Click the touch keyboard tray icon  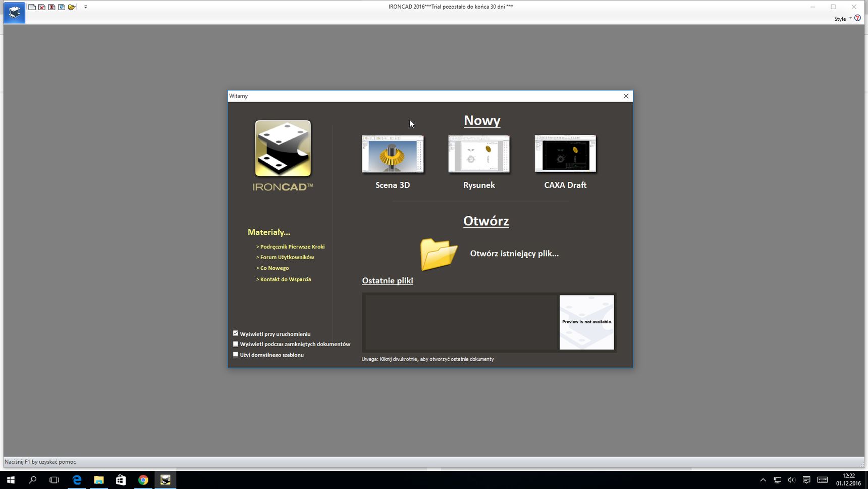point(823,480)
